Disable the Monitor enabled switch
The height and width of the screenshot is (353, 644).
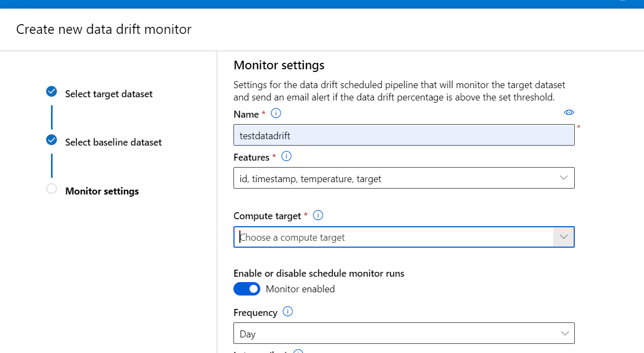click(x=247, y=289)
